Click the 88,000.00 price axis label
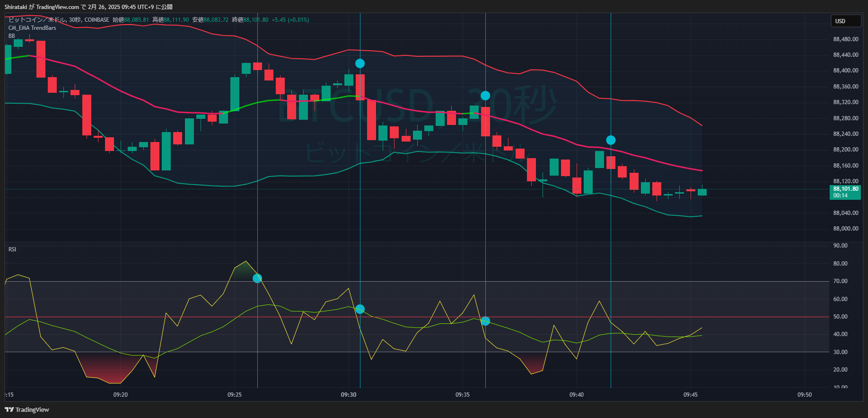The height and width of the screenshot is (418, 868). (846, 229)
